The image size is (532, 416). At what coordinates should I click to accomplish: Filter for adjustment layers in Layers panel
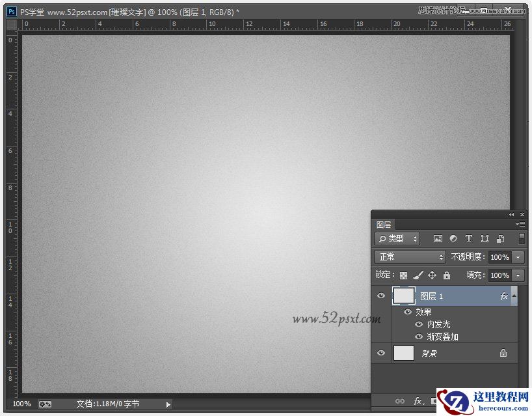[x=451, y=238]
